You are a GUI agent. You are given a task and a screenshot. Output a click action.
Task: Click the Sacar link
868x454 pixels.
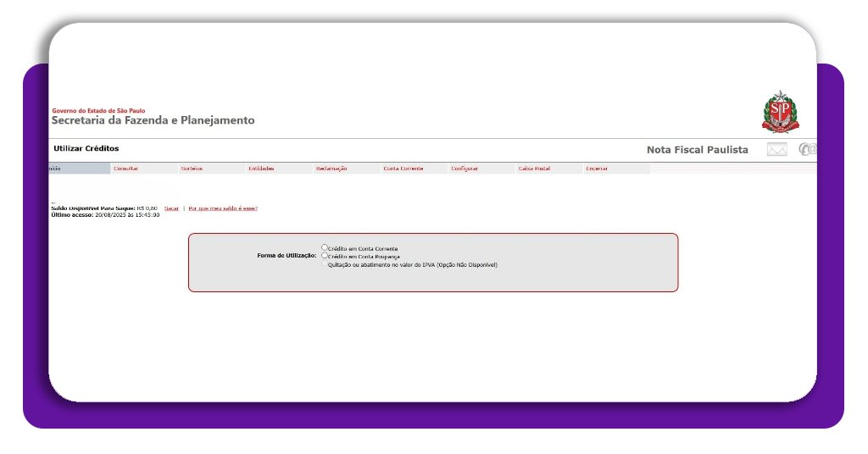coord(171,208)
